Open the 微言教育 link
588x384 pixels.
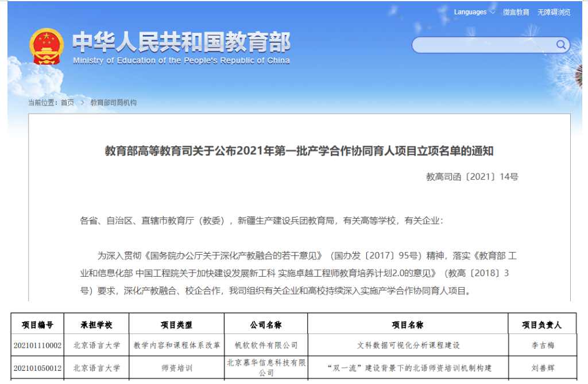[x=516, y=11]
